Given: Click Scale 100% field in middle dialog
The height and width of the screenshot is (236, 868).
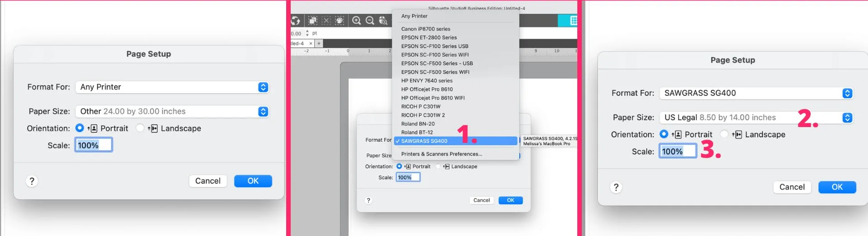Looking at the screenshot, I should pyautogui.click(x=408, y=177).
